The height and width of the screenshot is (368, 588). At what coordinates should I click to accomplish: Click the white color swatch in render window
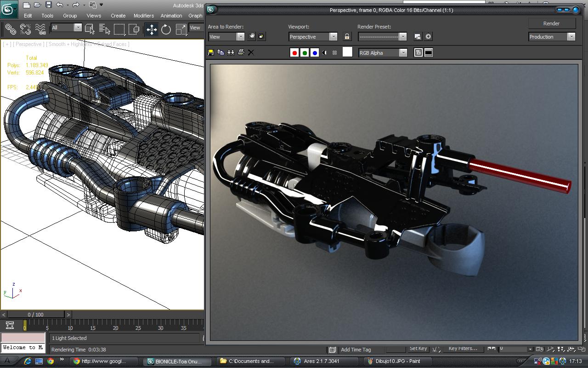point(347,52)
